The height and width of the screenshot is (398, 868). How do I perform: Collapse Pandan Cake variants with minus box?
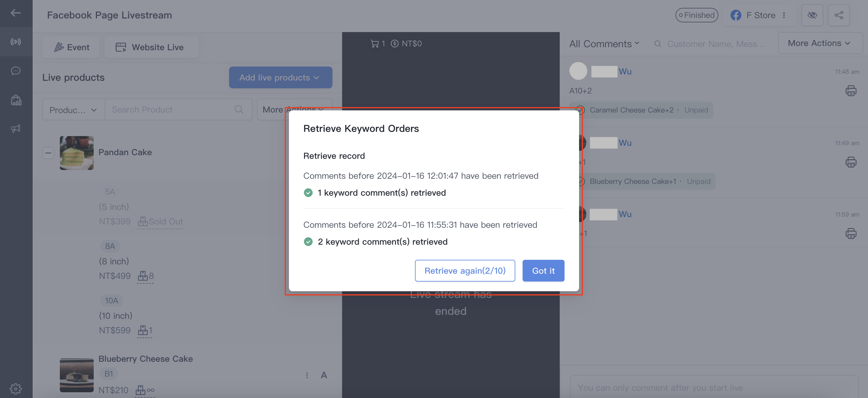(48, 153)
